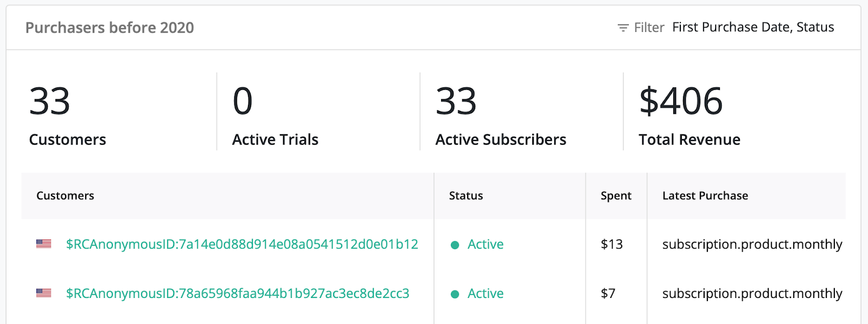Click green Active status dot in first row
Image resolution: width=868 pixels, height=324 pixels.
pos(455,245)
